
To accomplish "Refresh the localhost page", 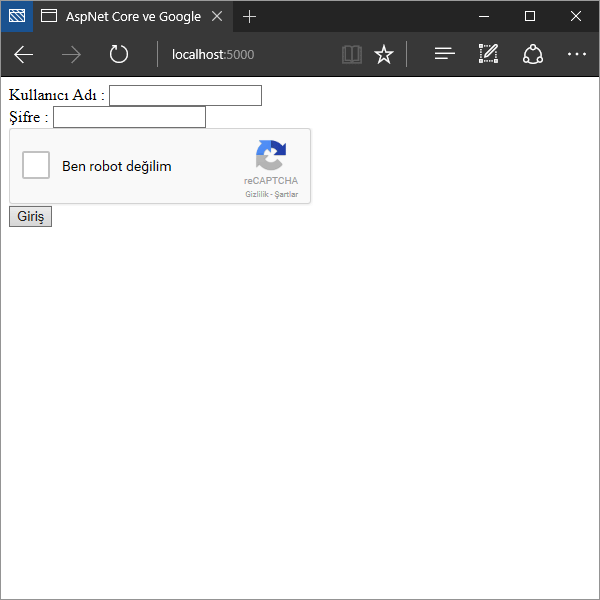I will pyautogui.click(x=119, y=54).
